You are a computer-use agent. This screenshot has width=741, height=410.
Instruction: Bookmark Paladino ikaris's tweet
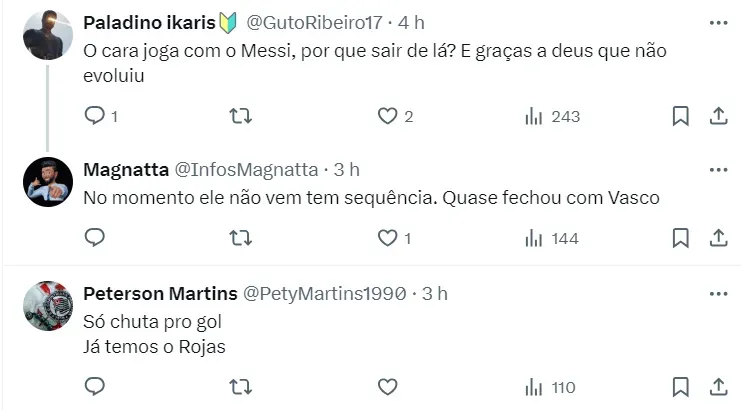coord(680,116)
